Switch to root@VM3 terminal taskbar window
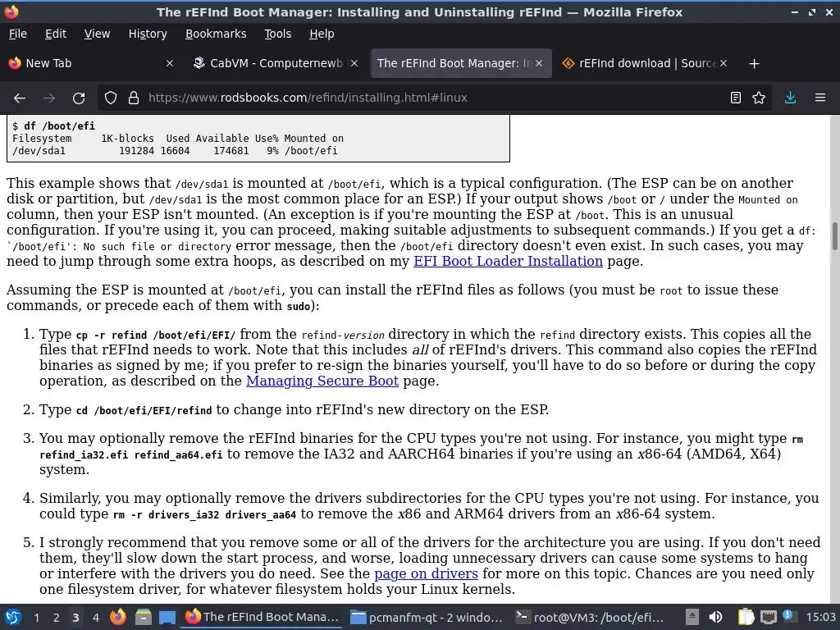840x630 pixels. point(591,617)
